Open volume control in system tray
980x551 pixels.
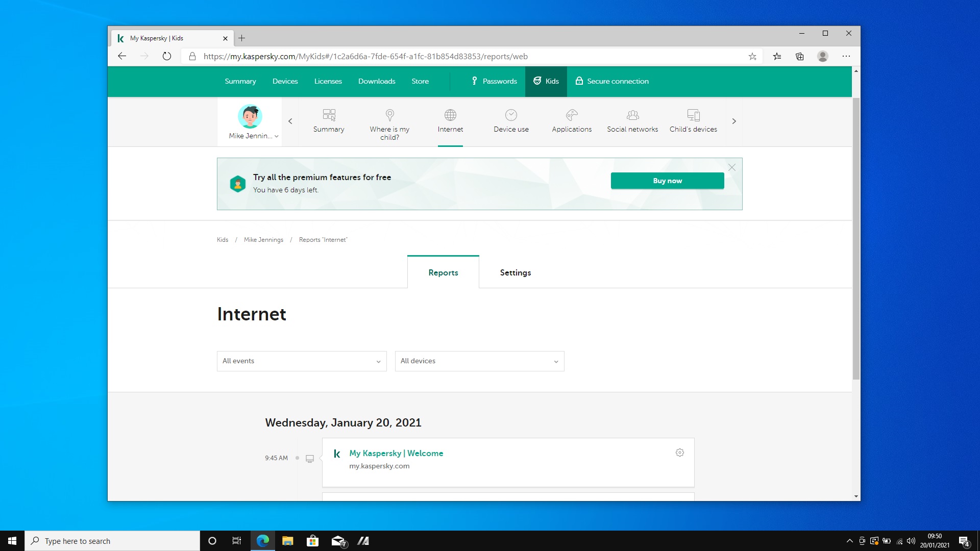pyautogui.click(x=911, y=541)
